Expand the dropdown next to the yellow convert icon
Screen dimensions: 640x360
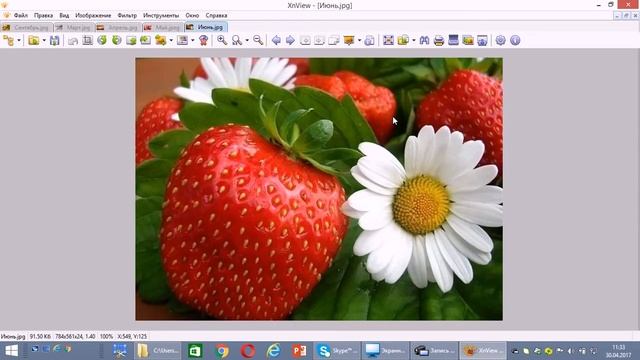171,40
